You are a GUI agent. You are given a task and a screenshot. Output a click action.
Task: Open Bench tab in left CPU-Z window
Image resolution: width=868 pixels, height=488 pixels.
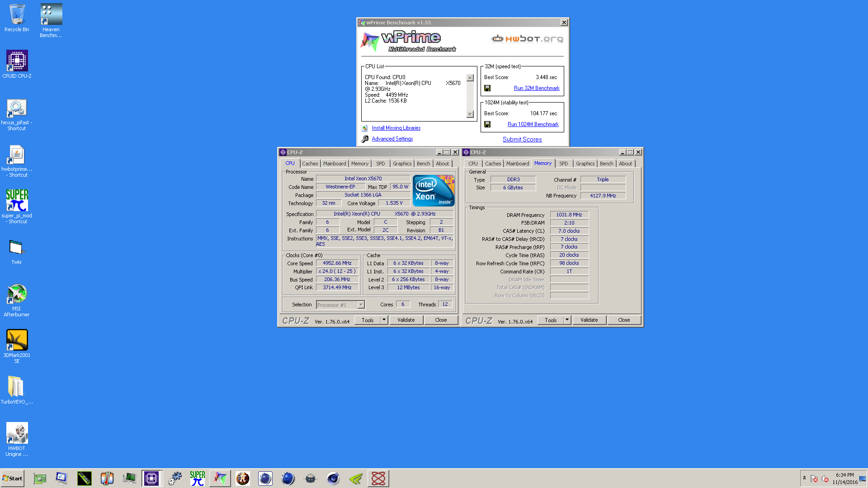[x=424, y=164]
